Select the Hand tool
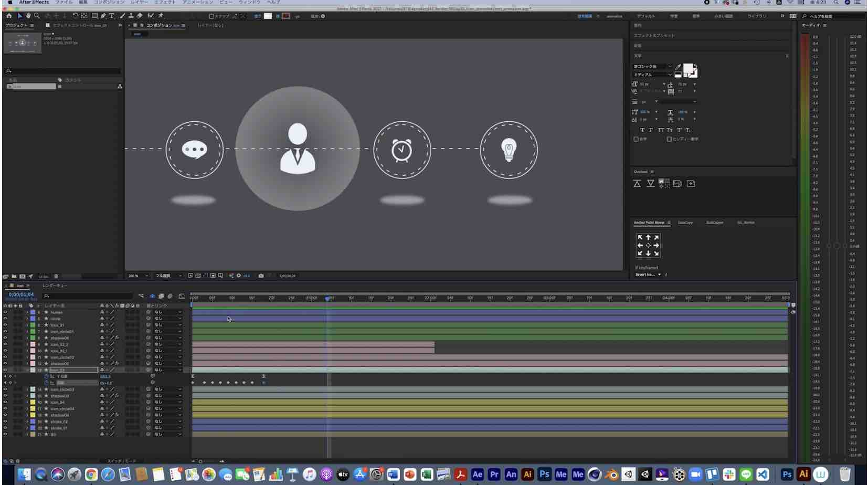The image size is (868, 485). pos(28,16)
